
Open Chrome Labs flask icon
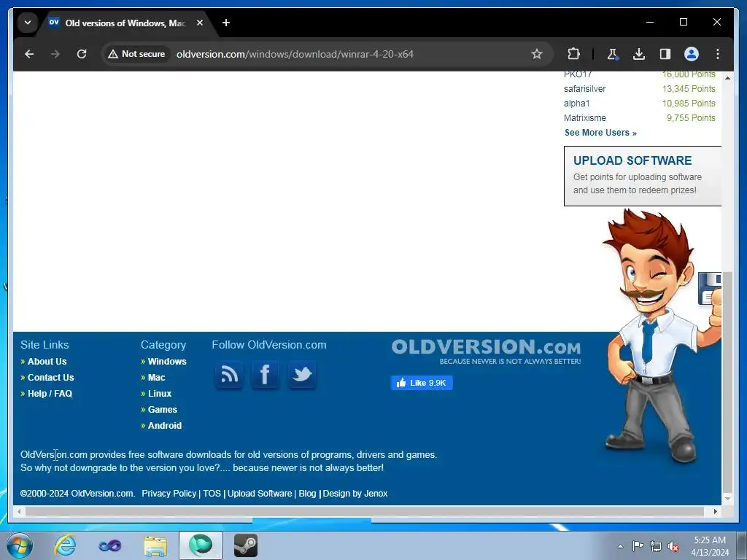pos(612,54)
